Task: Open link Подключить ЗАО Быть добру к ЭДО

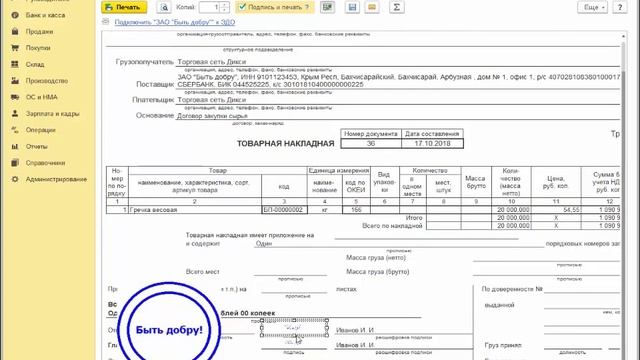Action: click(175, 22)
